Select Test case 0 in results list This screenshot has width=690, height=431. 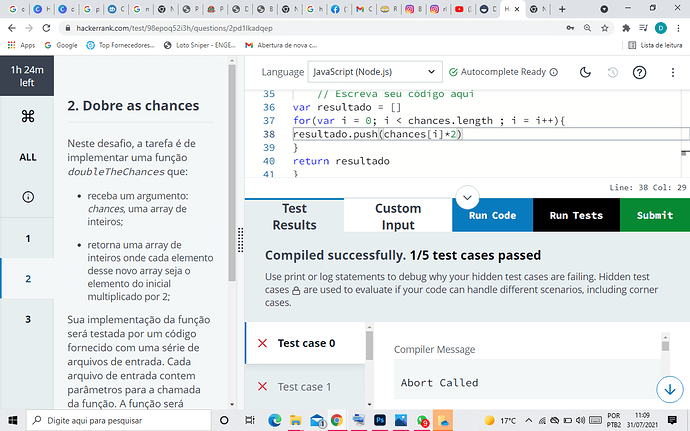click(305, 343)
